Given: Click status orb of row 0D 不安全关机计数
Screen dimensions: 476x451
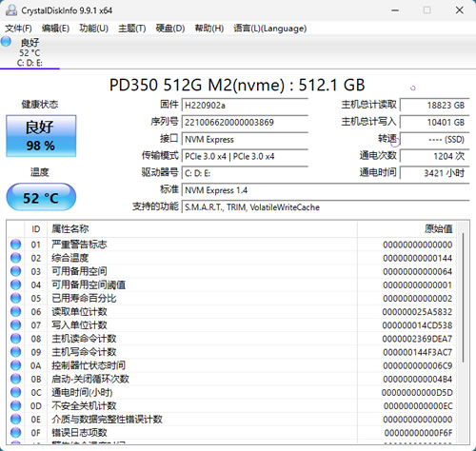Looking at the screenshot, I should [15, 406].
